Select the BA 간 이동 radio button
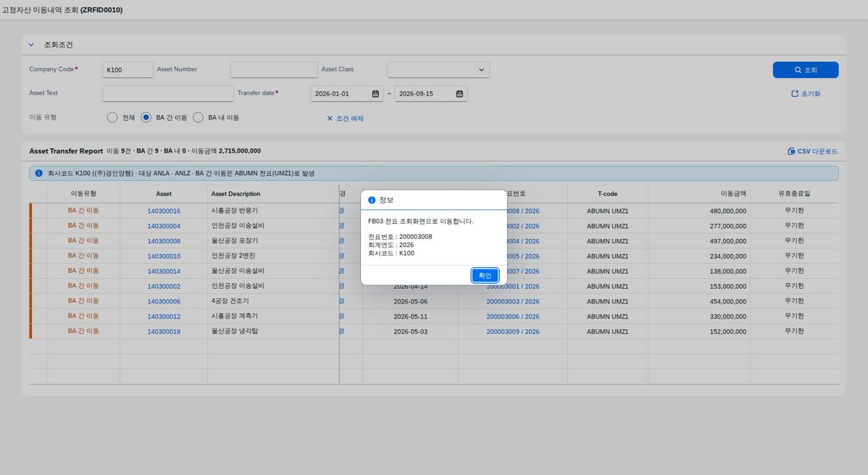This screenshot has width=868, height=475. pos(146,117)
